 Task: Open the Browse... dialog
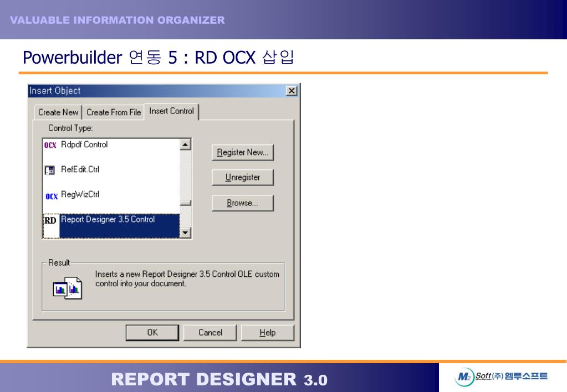[x=243, y=203]
